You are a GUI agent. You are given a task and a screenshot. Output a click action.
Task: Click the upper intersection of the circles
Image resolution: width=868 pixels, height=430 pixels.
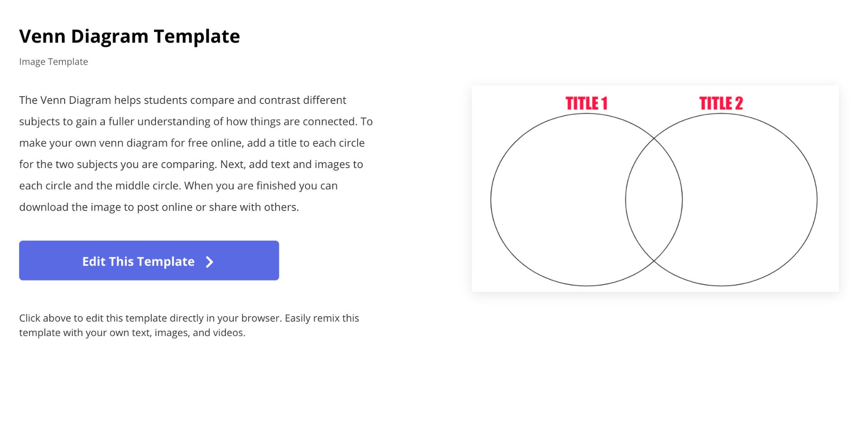pos(654,137)
